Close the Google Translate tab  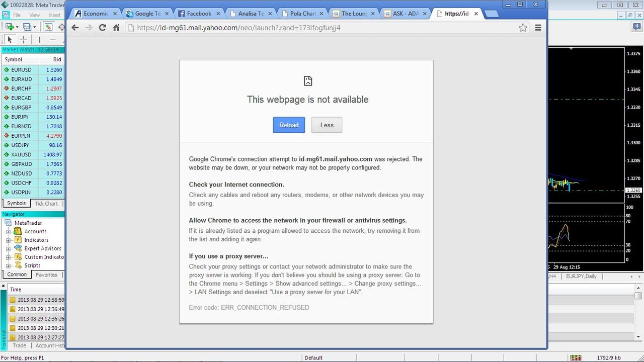(167, 14)
